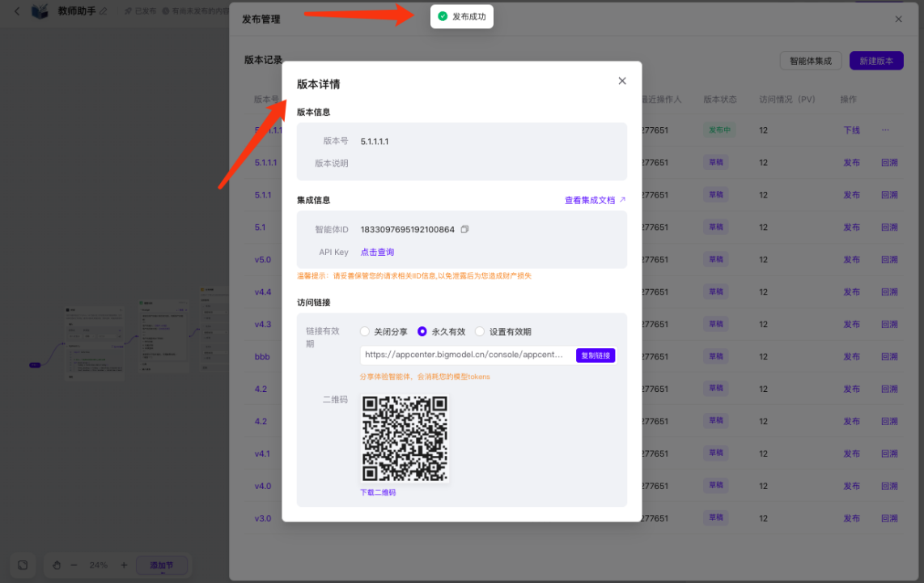Click the fit-to-screen canvas icon
The width and height of the screenshot is (924, 583).
(23, 565)
